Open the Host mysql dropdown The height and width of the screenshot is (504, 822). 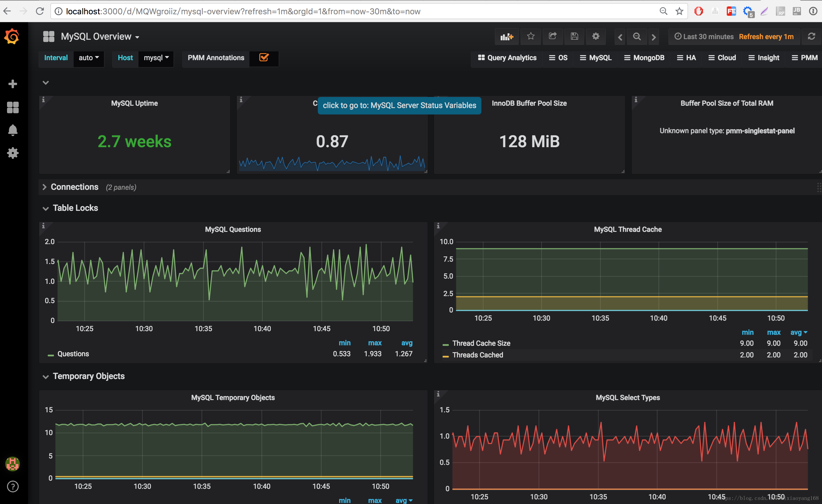(156, 58)
